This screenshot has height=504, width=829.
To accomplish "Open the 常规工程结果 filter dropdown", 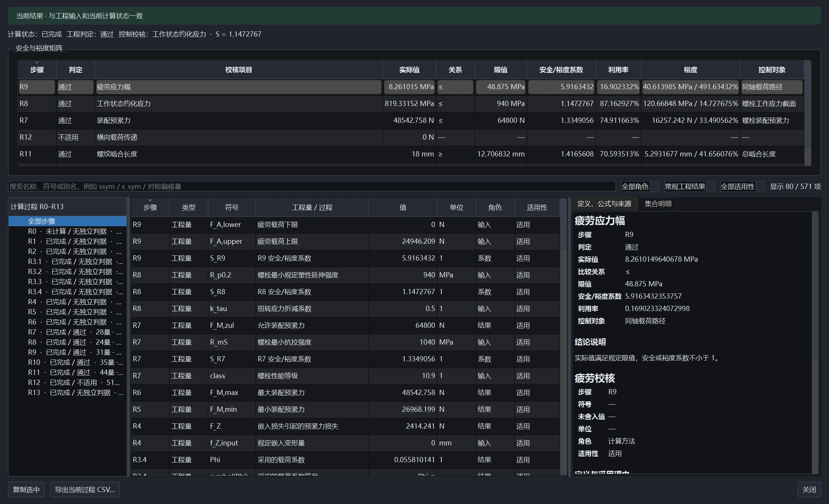I will coord(689,186).
